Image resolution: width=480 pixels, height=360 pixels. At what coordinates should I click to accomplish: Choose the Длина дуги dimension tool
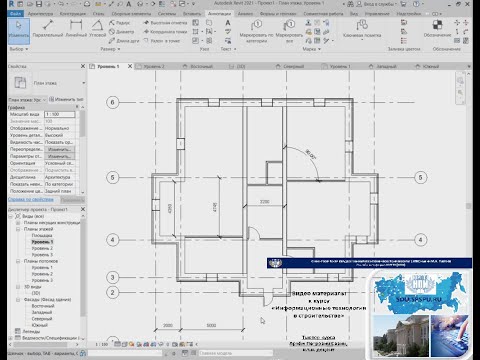click(x=124, y=41)
